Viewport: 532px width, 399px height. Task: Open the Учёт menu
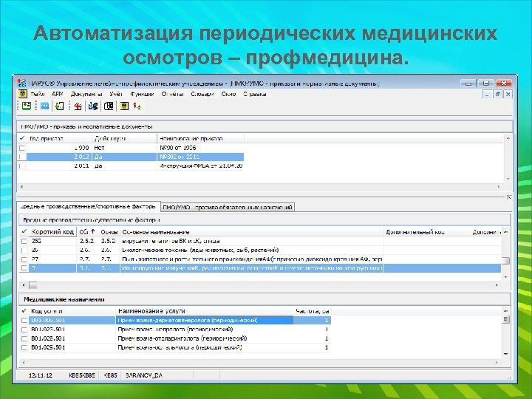(116, 94)
